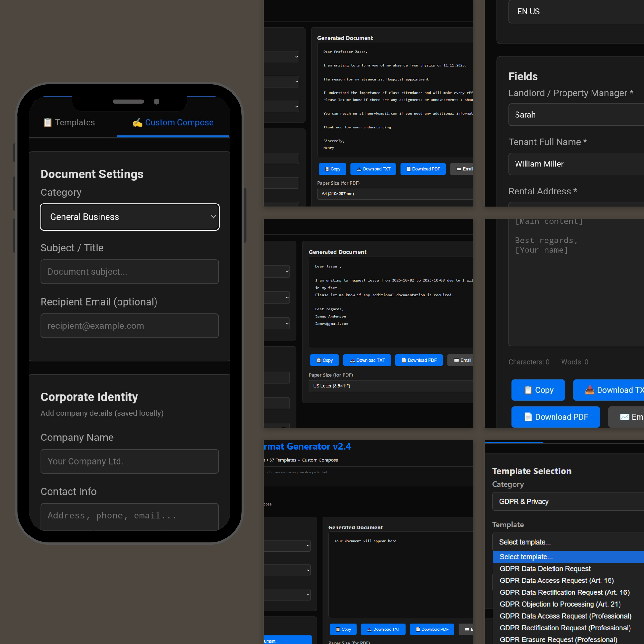Open the A4 paper size dropdown
Viewport: 644px width, 644px height.
click(x=395, y=194)
